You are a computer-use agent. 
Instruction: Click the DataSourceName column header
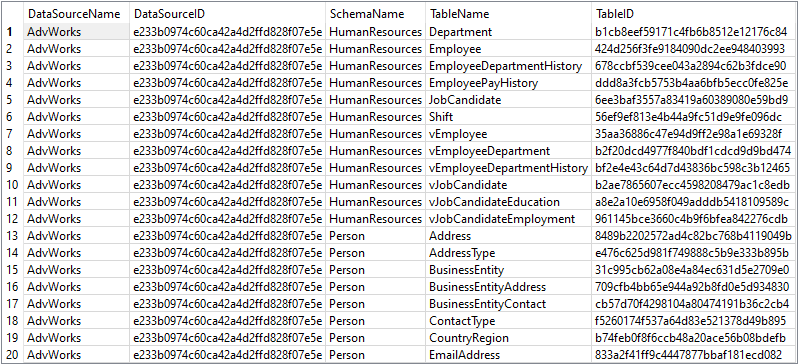[x=76, y=13]
